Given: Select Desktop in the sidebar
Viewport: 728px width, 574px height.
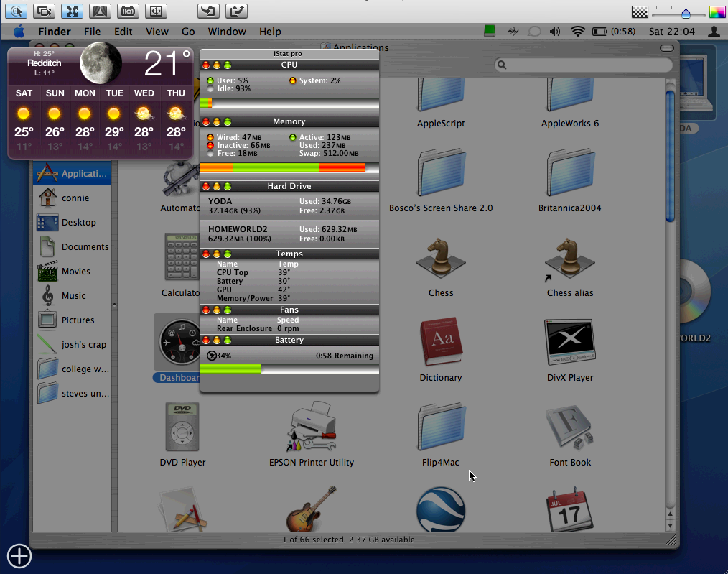Looking at the screenshot, I should coord(72,223).
